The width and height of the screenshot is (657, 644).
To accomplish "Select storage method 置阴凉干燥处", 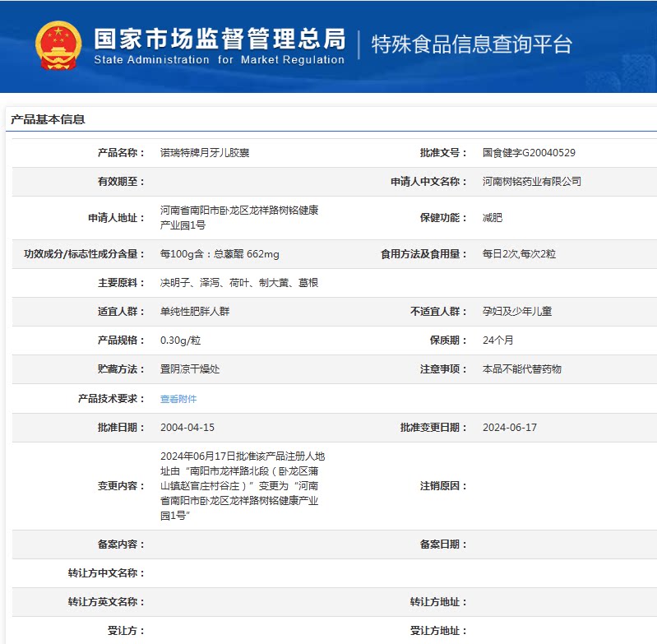I will tap(190, 369).
